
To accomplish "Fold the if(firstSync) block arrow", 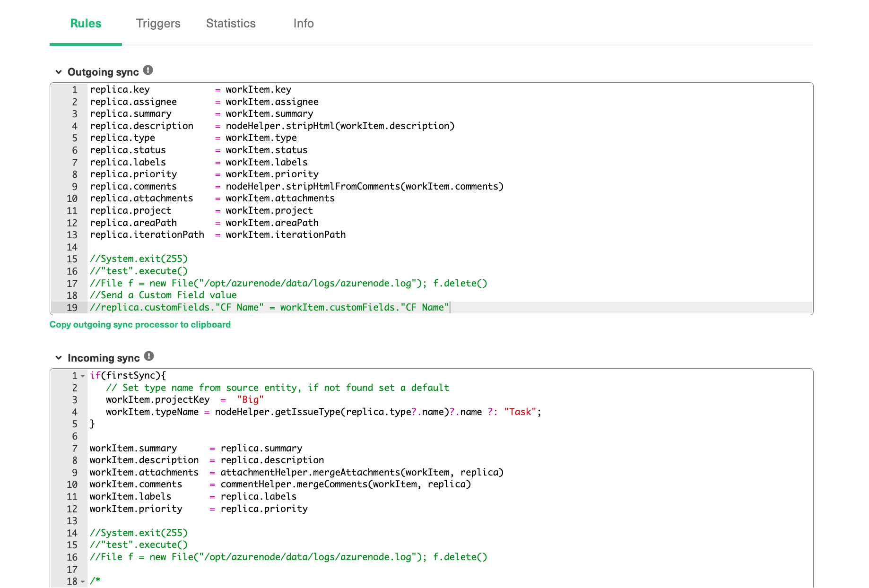I will pos(83,376).
